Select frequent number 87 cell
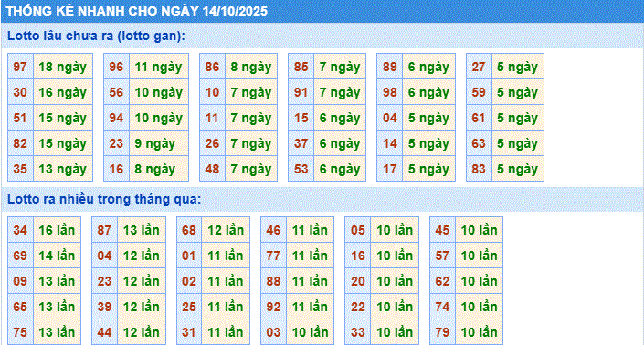The width and height of the screenshot is (644, 345). click(104, 230)
